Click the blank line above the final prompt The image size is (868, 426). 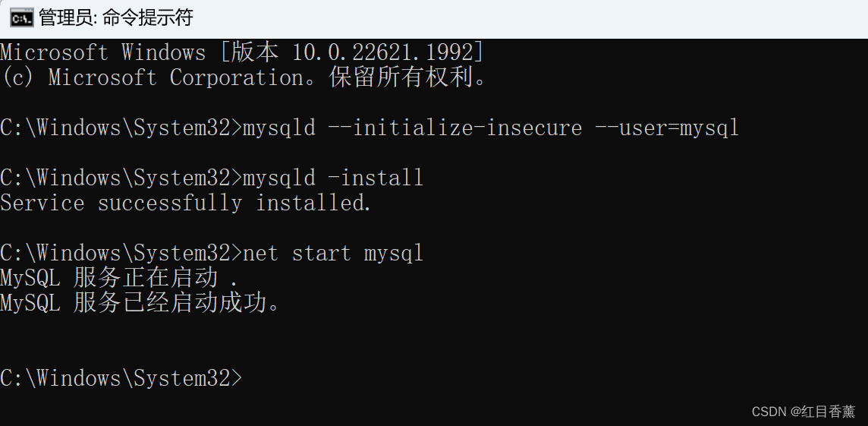(434, 353)
